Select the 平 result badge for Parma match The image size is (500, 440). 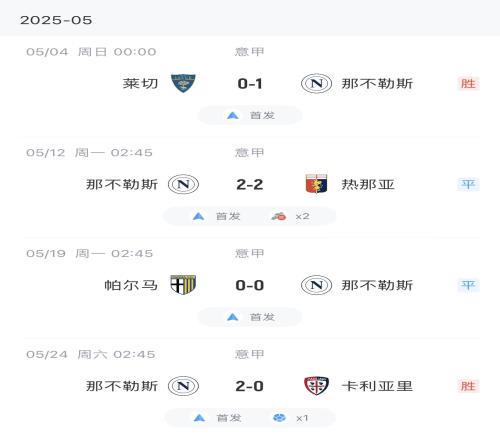pyautogui.click(x=468, y=285)
